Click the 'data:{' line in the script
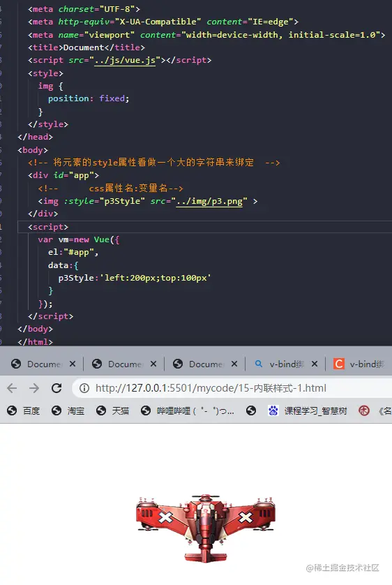 click(63, 265)
